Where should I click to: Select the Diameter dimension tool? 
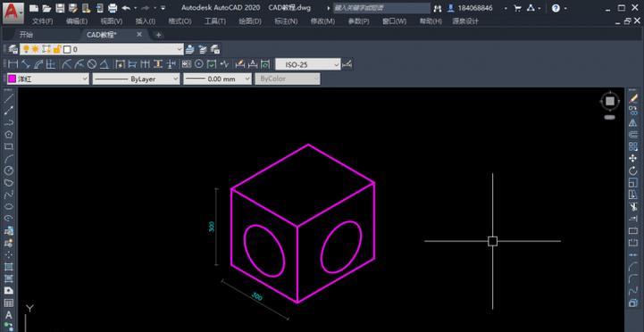click(x=92, y=64)
